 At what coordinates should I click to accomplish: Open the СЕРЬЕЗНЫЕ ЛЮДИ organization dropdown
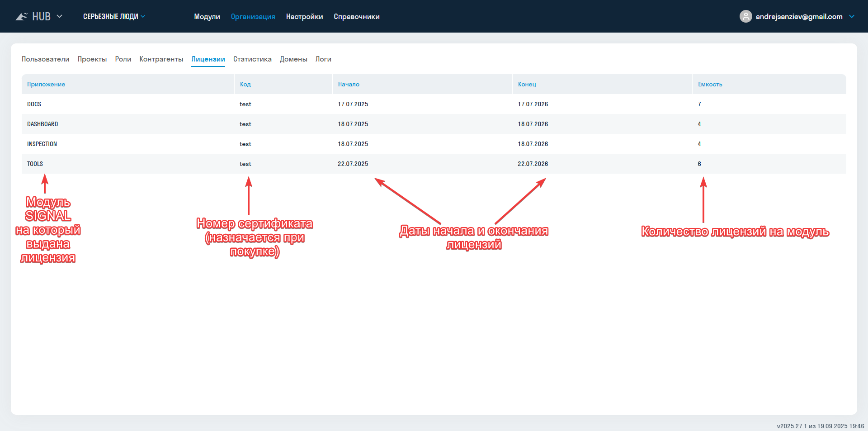click(114, 16)
